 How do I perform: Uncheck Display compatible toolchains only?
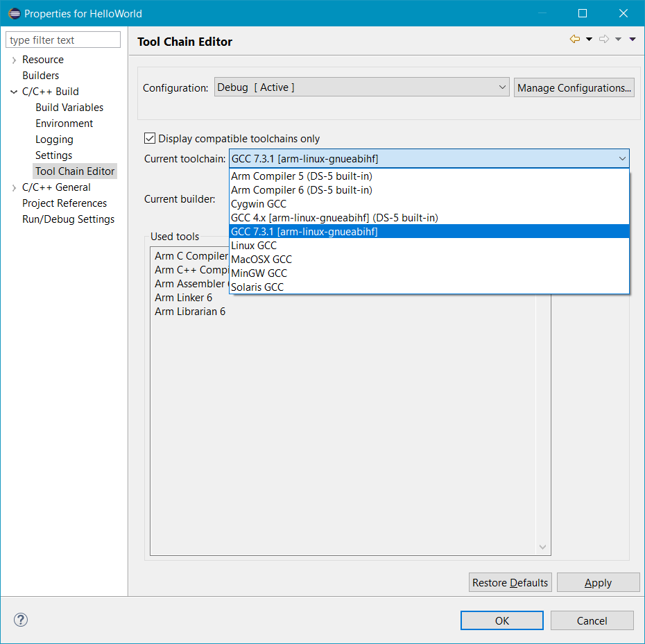pyautogui.click(x=149, y=137)
